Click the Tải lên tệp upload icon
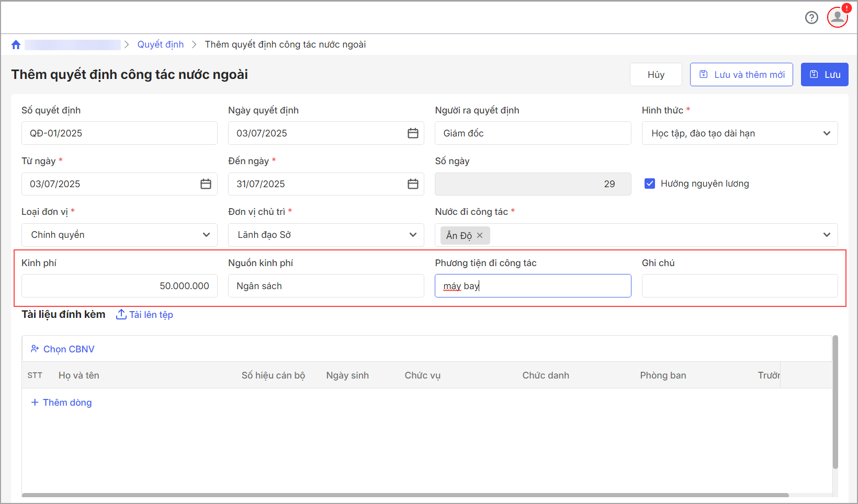This screenshot has height=504, width=858. point(121,314)
